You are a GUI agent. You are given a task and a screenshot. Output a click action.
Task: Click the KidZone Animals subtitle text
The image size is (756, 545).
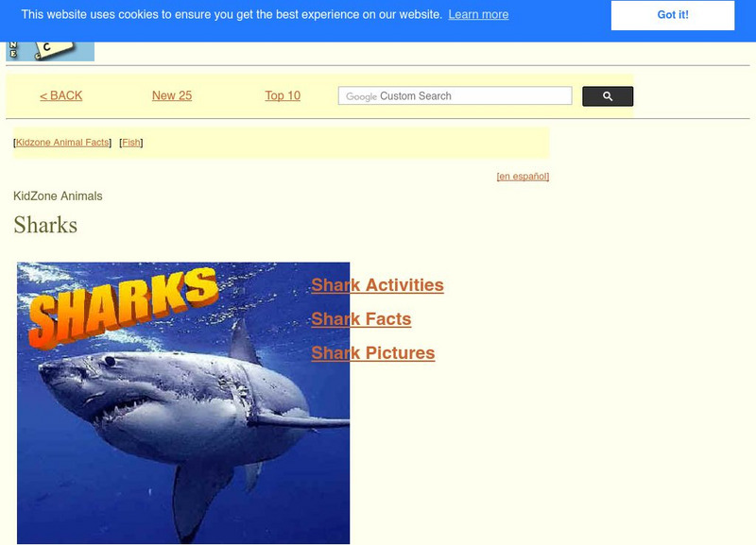coord(58,196)
